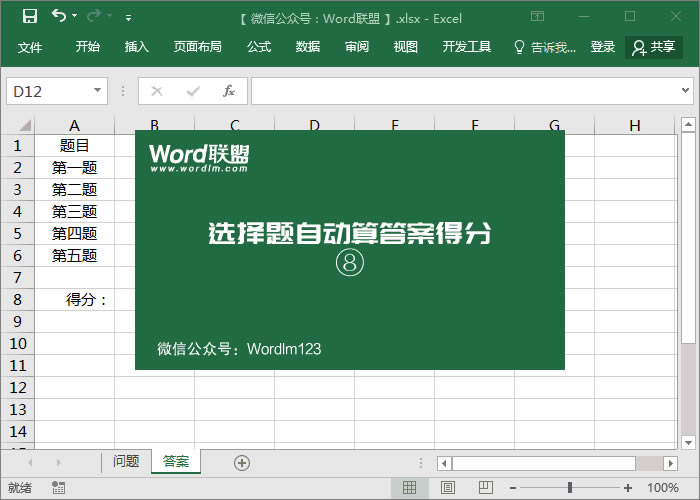Viewport: 700px width, 500px height.
Task: Switch to Normal view
Action: 409,488
